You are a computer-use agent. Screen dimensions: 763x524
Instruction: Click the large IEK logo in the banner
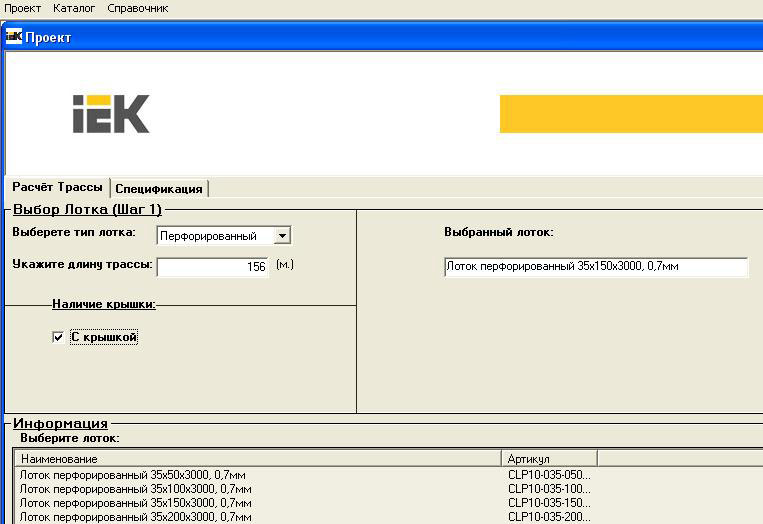coord(111,114)
